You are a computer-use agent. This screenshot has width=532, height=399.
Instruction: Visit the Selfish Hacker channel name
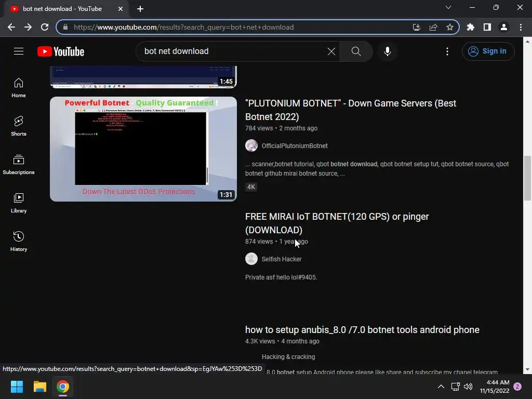pos(281,259)
